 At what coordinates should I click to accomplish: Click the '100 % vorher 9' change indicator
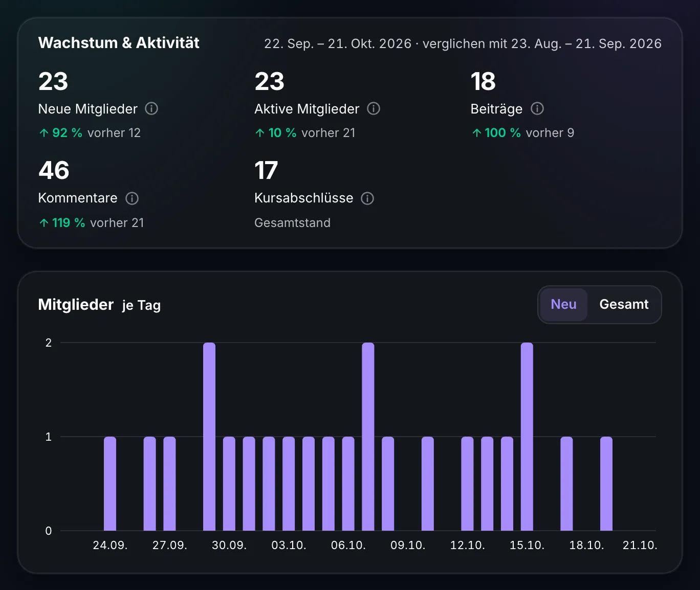tap(522, 133)
